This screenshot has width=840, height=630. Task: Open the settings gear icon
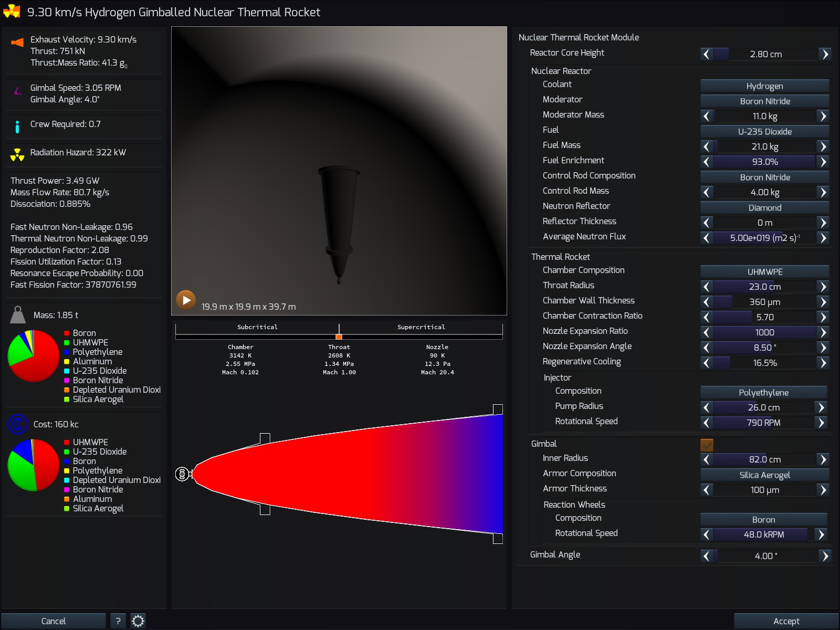(138, 621)
